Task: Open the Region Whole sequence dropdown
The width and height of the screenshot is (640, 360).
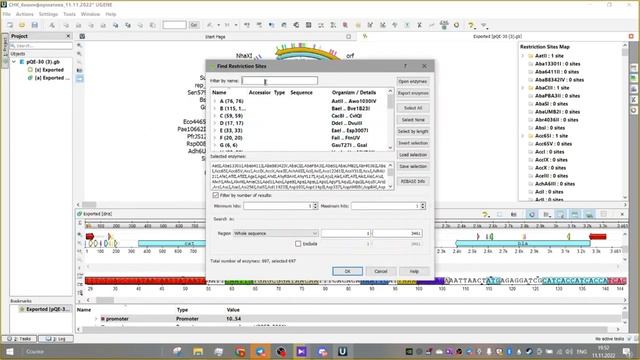Action: pyautogui.click(x=276, y=233)
